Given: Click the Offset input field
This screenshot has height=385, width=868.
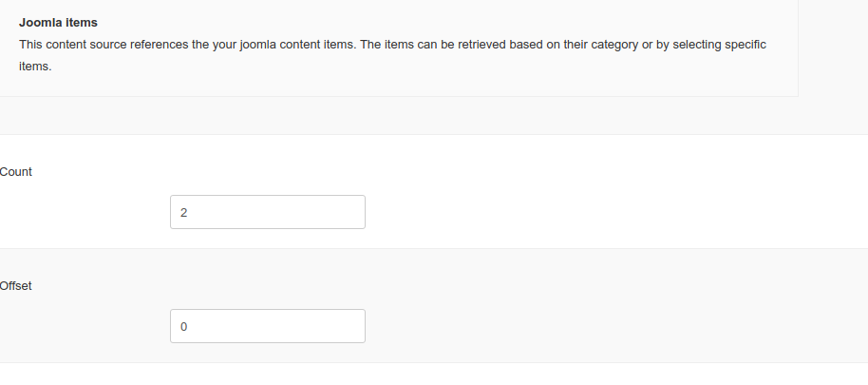Looking at the screenshot, I should (x=267, y=326).
